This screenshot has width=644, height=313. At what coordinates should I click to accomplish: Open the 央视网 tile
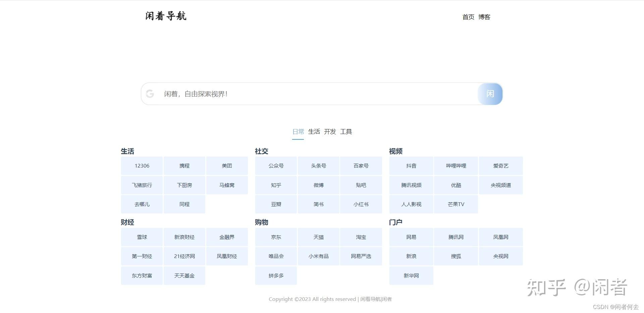tap(501, 256)
